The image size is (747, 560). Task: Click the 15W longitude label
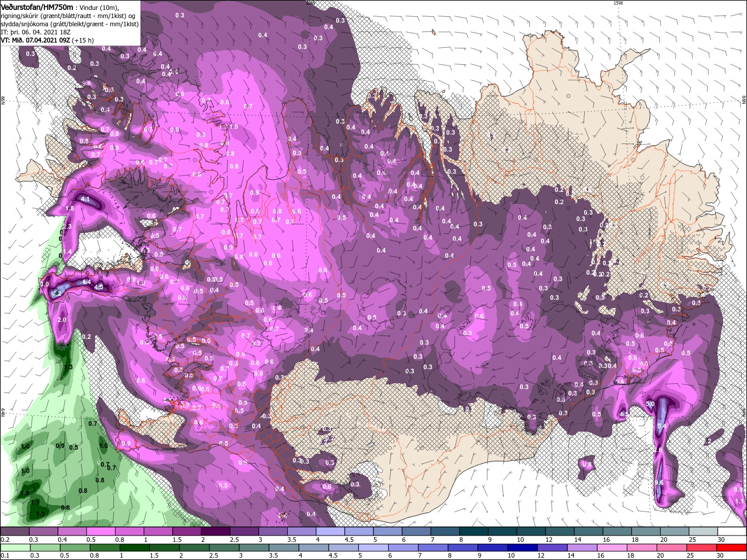pos(618,3)
